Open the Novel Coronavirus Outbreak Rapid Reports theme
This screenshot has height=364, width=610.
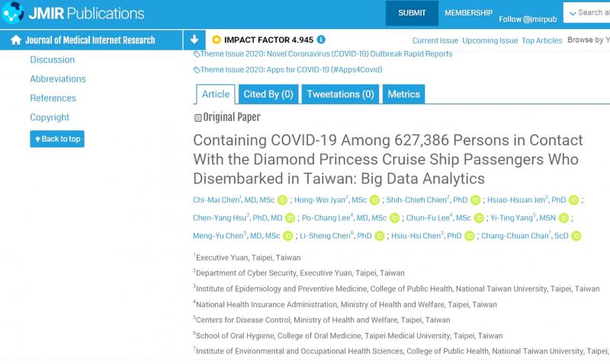[x=326, y=54]
